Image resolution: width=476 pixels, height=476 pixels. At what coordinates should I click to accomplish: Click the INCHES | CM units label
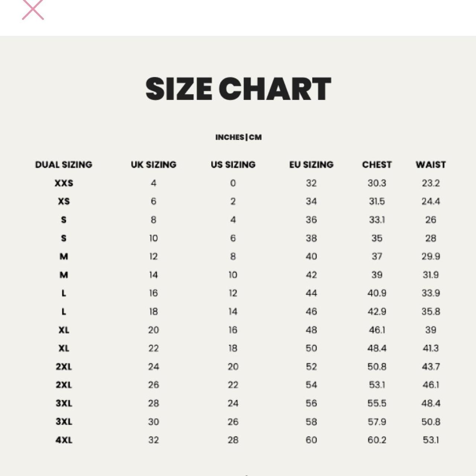pyautogui.click(x=238, y=137)
